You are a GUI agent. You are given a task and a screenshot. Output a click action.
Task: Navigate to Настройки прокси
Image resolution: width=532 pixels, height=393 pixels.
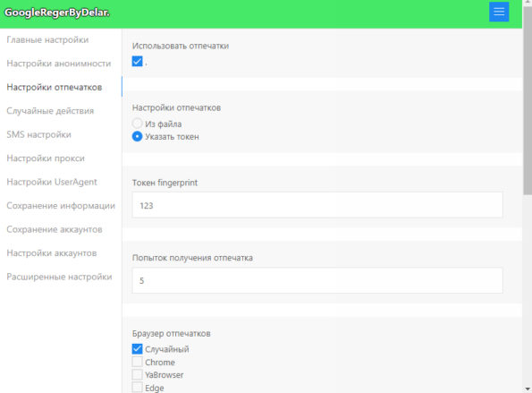[46, 158]
